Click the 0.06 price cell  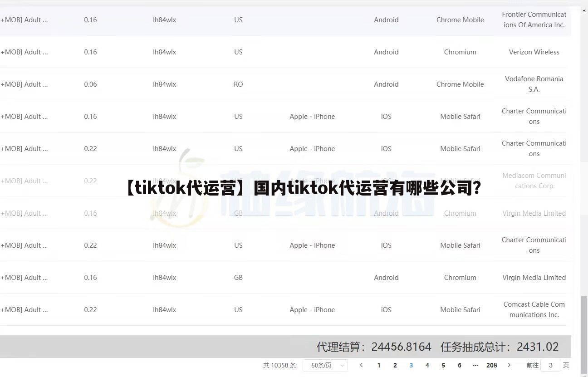[x=90, y=84]
